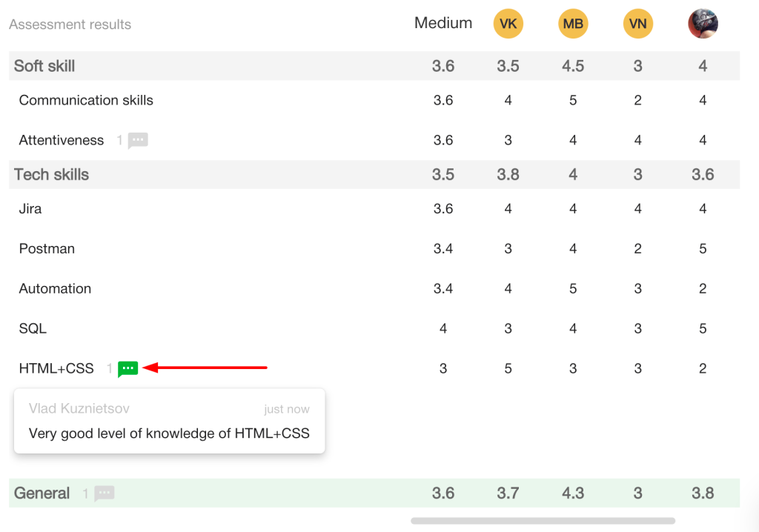Click the comment count badge beside HTML+CSS

point(110,368)
